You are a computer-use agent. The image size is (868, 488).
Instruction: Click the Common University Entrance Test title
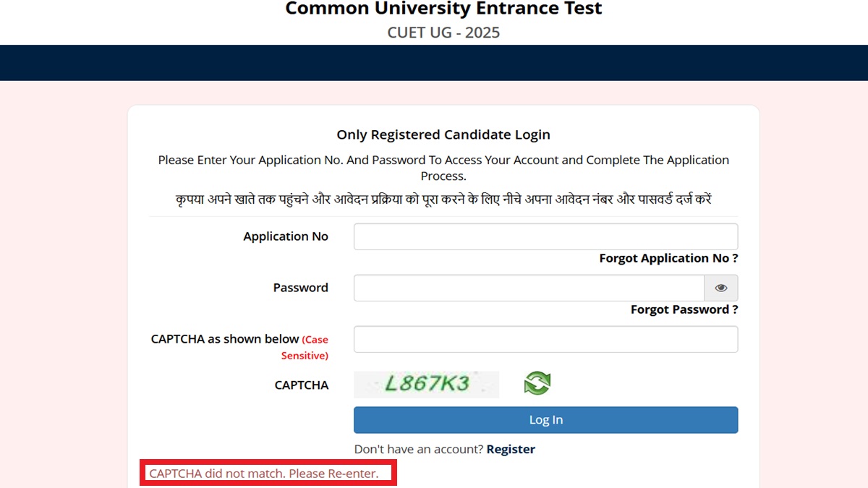coord(443,9)
